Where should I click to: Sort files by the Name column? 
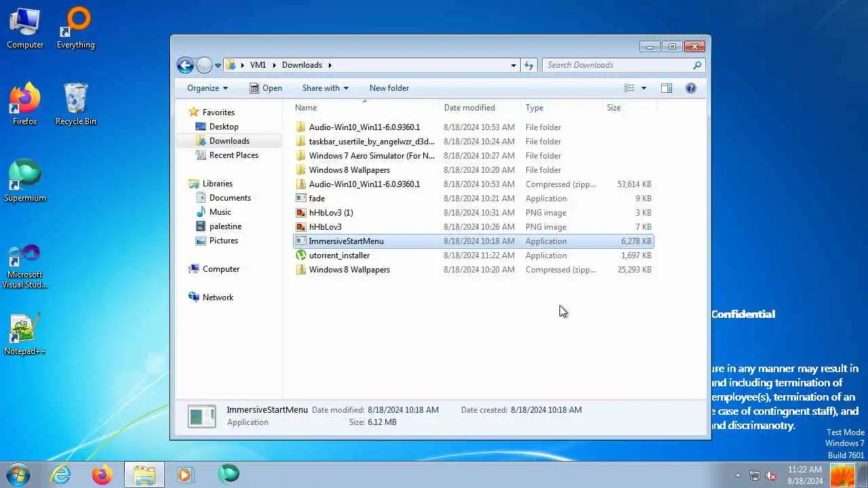tap(366, 108)
